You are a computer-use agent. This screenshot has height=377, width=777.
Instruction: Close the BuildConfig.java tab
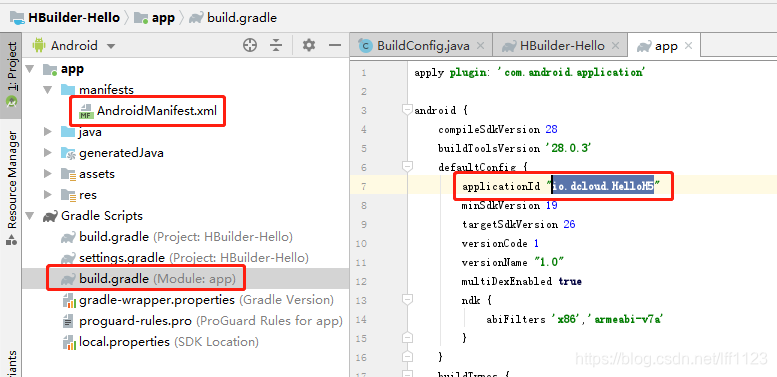[x=480, y=46]
